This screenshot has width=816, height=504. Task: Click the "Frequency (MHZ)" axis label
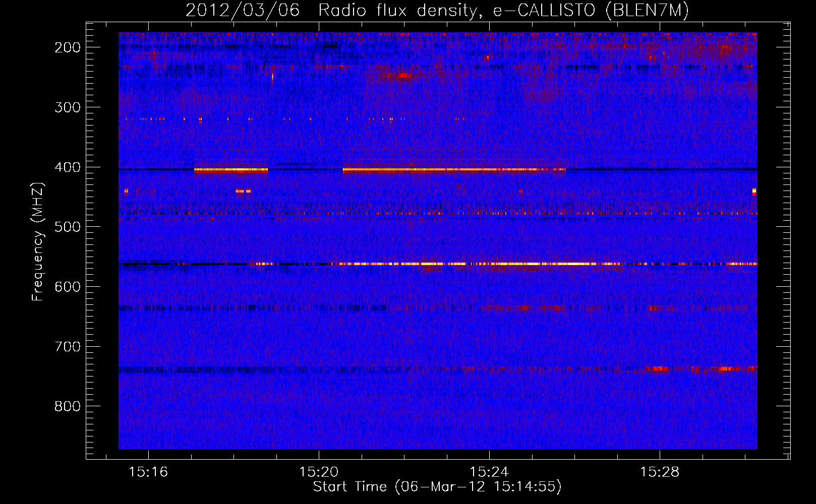38,242
